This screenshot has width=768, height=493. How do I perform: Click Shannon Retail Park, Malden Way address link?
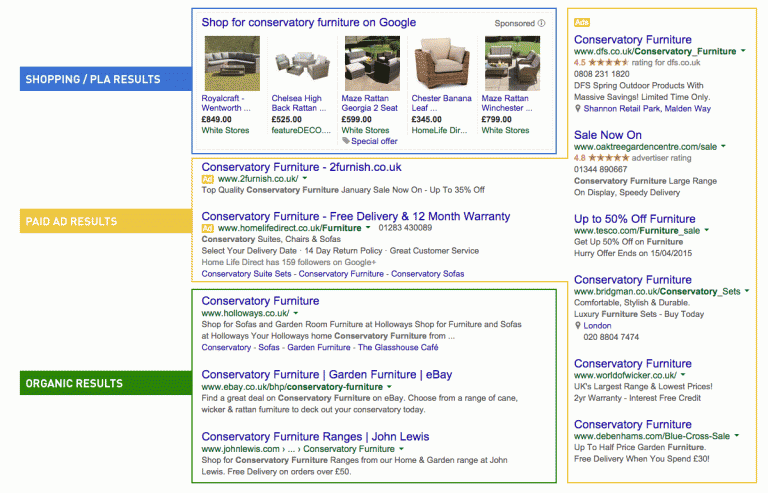(647, 109)
